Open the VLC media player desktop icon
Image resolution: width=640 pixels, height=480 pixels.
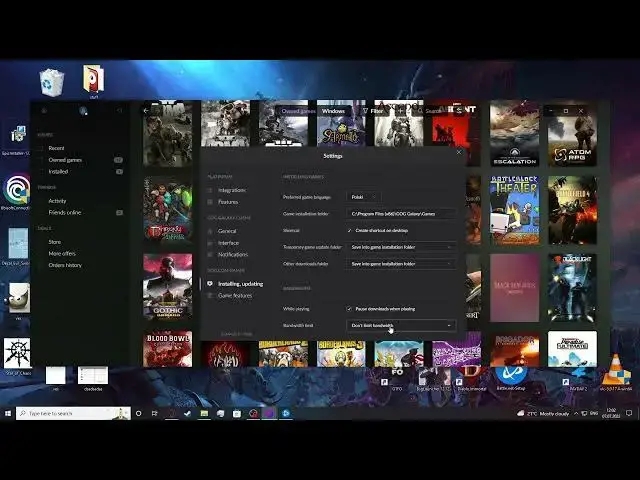coord(616,371)
